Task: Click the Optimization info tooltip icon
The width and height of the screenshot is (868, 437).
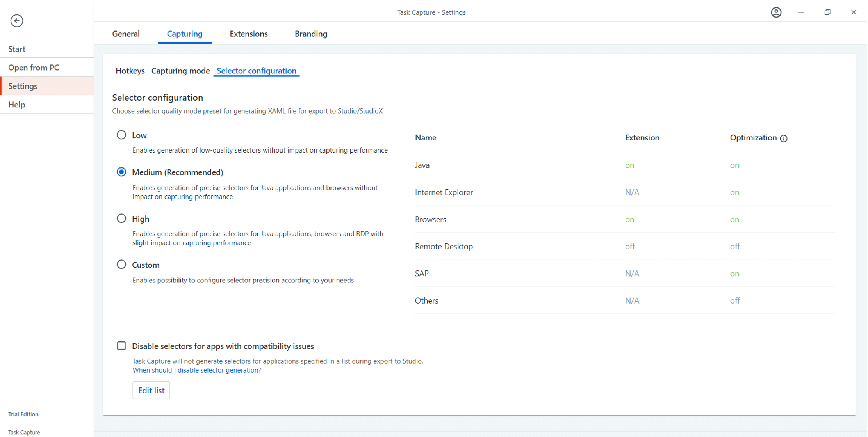Action: (784, 138)
